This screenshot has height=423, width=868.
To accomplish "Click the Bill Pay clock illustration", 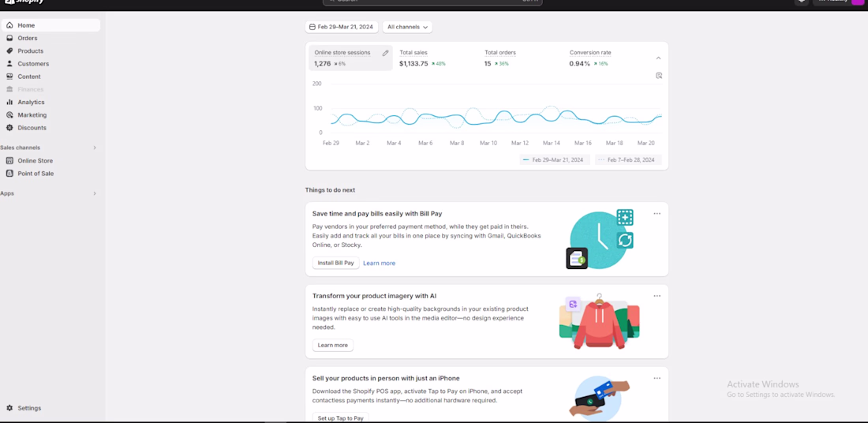I will [600, 240].
